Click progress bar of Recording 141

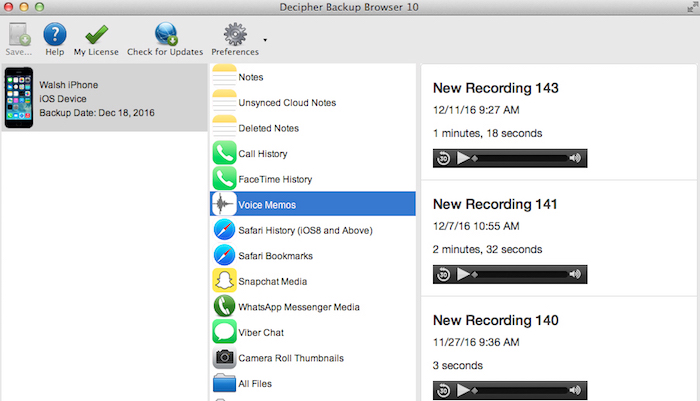(520, 274)
